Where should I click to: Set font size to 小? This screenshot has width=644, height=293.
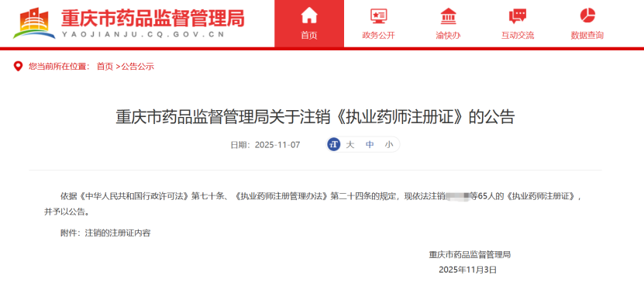click(x=389, y=145)
